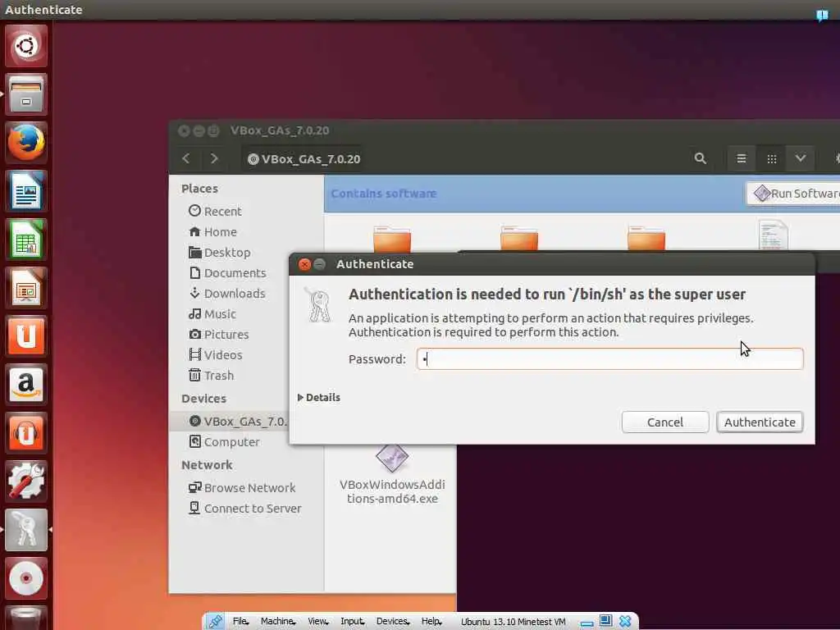Image resolution: width=840 pixels, height=630 pixels.
Task: Open VirtualBox Help menu
Action: coord(431,622)
